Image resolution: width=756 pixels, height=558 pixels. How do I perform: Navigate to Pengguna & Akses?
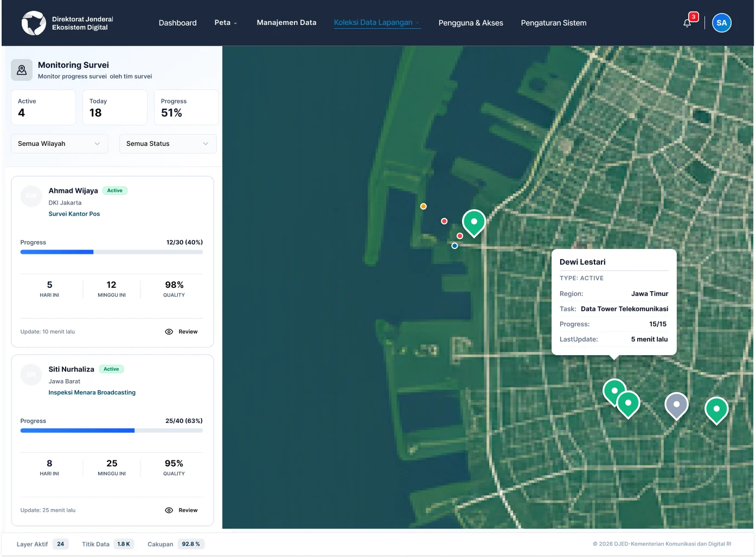471,23
